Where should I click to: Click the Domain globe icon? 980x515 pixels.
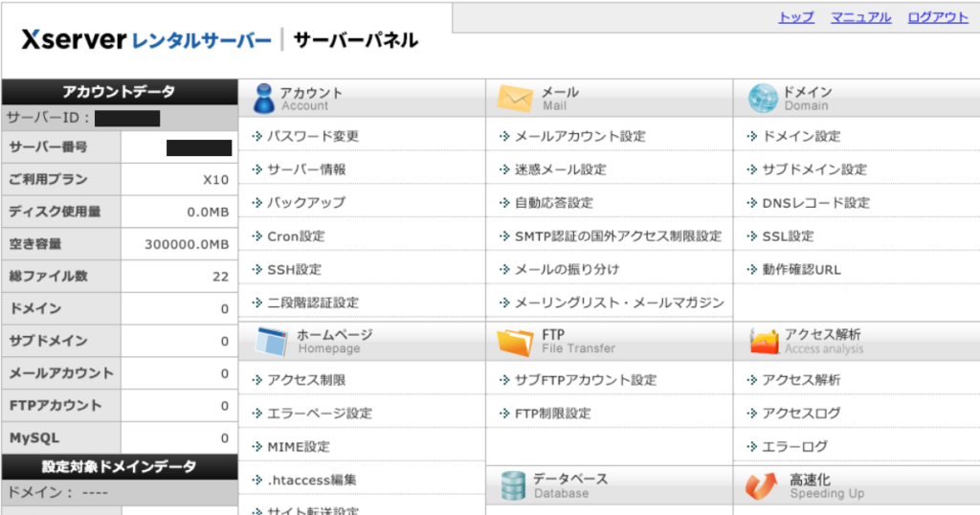[763, 98]
